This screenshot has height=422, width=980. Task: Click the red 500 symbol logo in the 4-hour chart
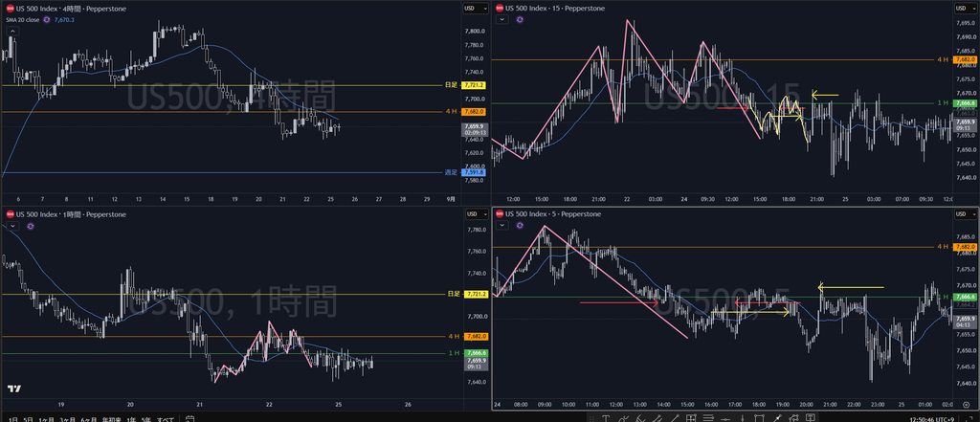point(10,8)
